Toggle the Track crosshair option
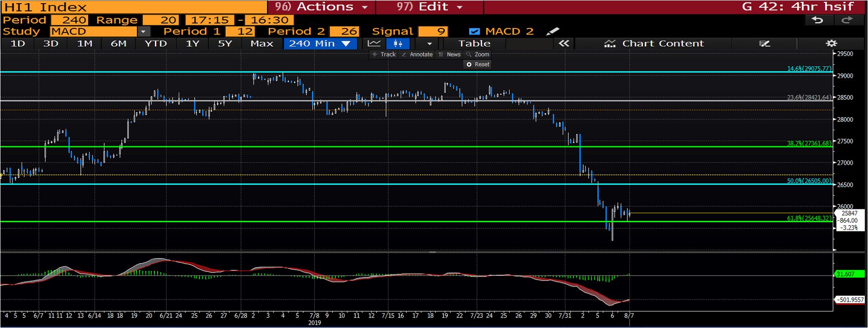Viewport: 868px width, 328px height. coord(384,54)
